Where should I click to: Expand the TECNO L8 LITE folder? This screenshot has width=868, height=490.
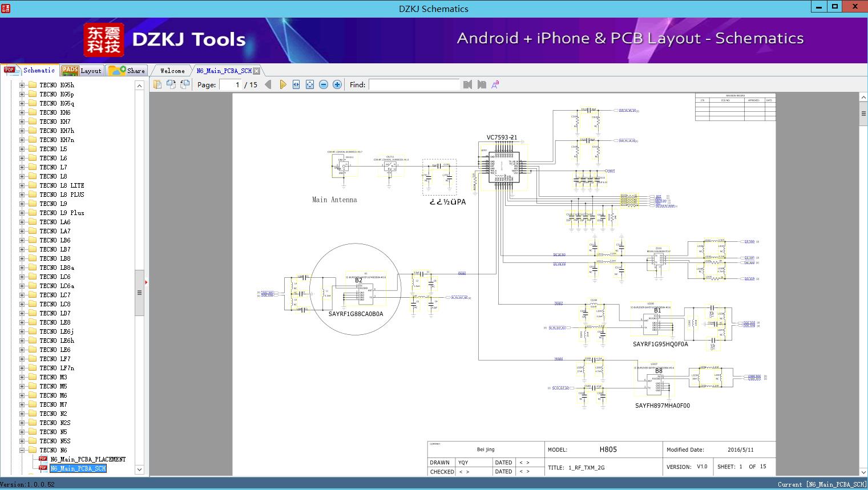[22, 185]
